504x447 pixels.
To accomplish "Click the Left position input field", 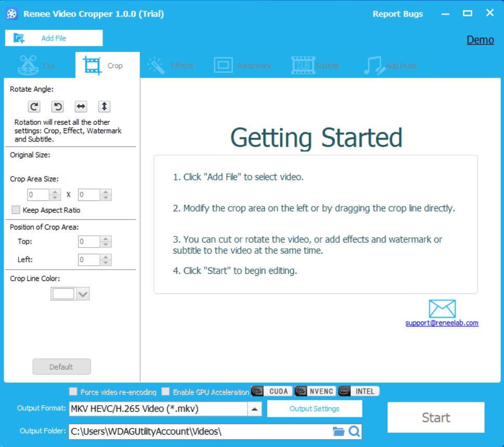I will (x=89, y=260).
